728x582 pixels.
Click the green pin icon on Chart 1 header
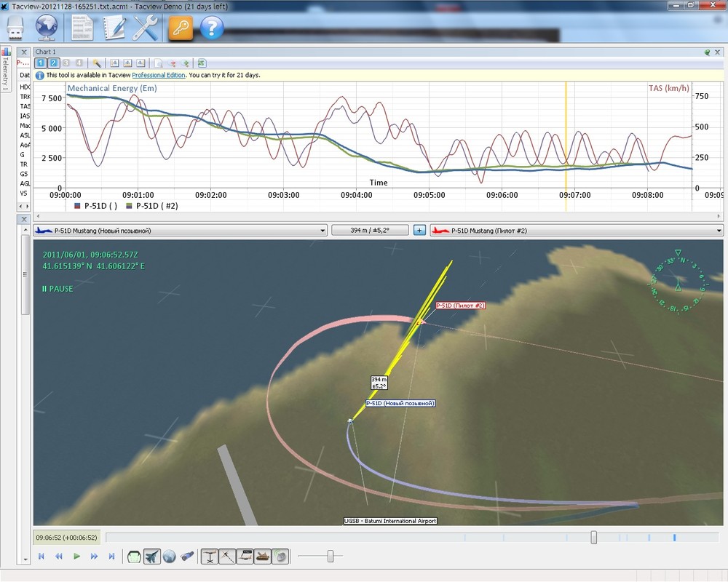point(707,52)
